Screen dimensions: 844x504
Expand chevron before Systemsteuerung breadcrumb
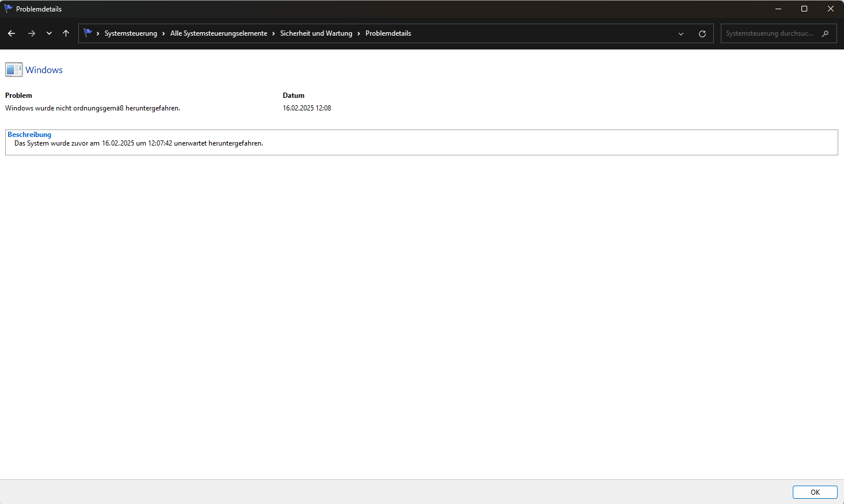coord(98,33)
